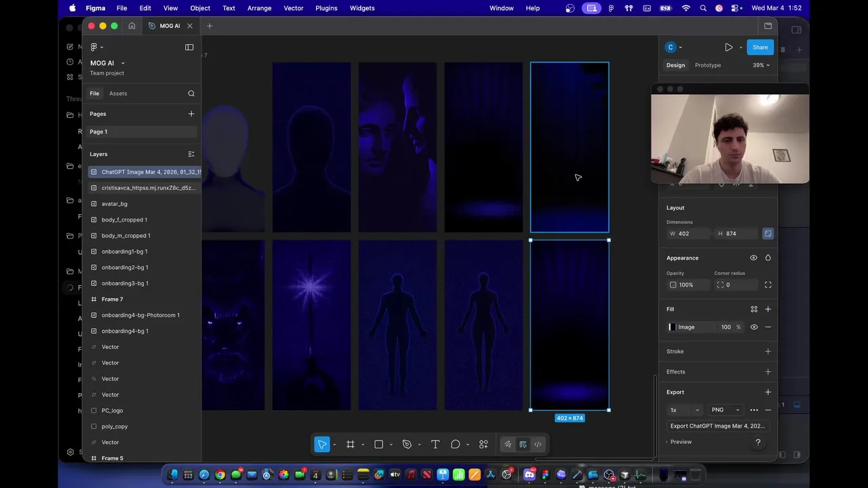Open the File menu in the menu bar
Image resolution: width=868 pixels, height=488 pixels.
click(121, 8)
